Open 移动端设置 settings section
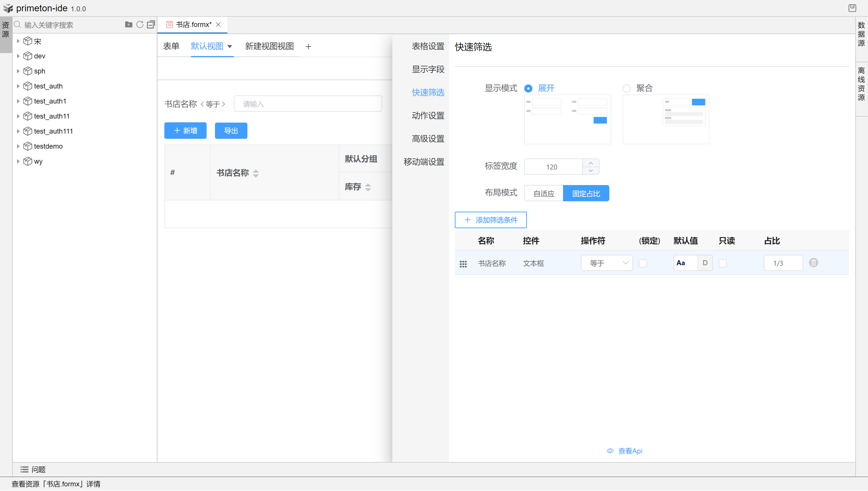The image size is (868, 491). pos(424,162)
